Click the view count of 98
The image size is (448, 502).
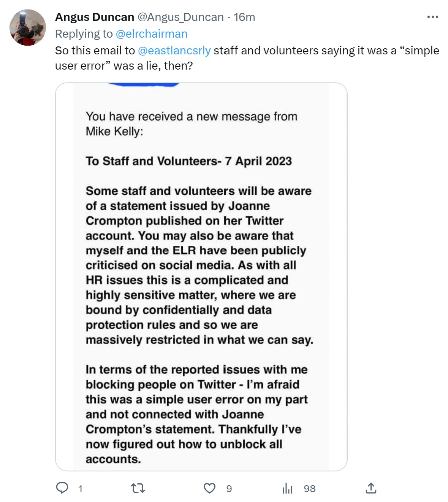point(309,489)
